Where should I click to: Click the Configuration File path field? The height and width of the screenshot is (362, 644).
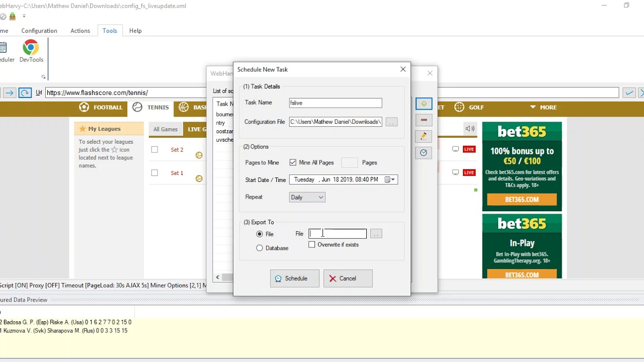[x=336, y=122]
